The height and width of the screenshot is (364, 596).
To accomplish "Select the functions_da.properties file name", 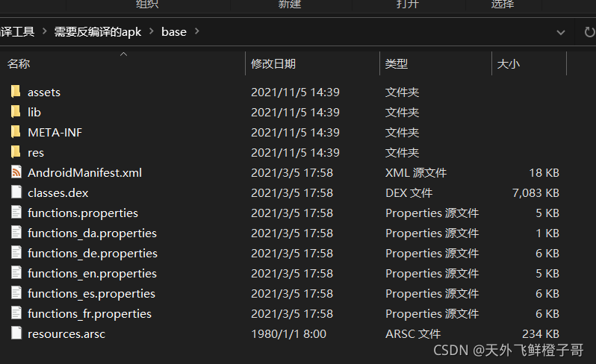I will pyautogui.click(x=92, y=233).
